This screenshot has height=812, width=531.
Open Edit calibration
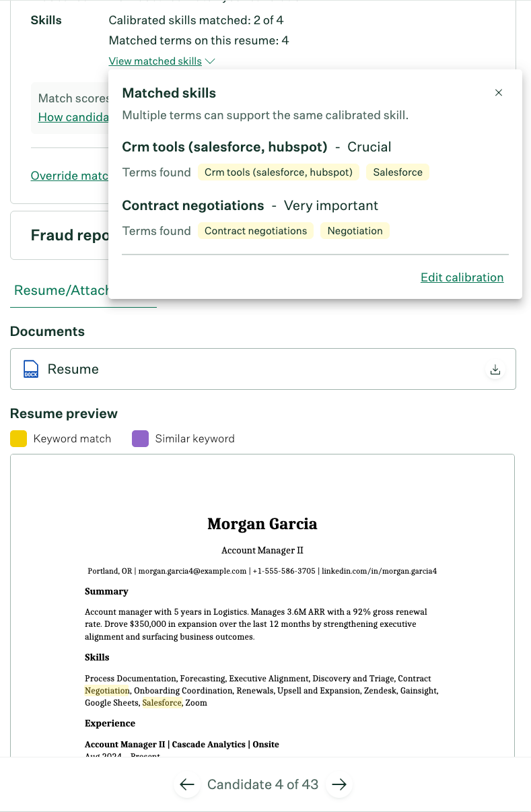click(462, 277)
